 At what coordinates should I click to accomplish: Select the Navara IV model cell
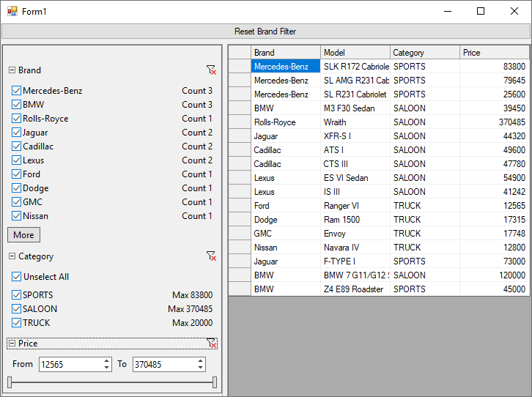coord(355,247)
